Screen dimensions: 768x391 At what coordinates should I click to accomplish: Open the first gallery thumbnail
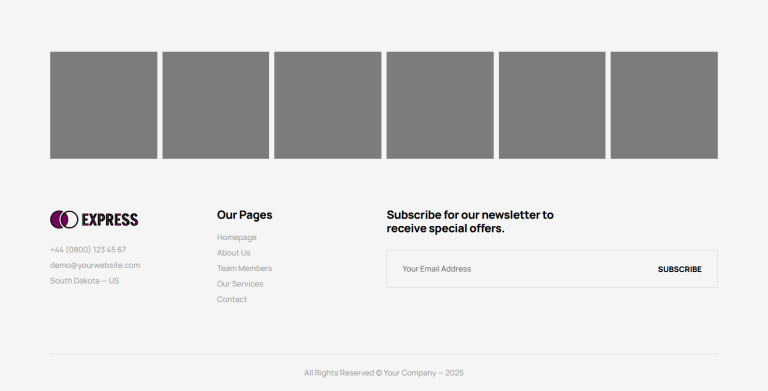[103, 105]
